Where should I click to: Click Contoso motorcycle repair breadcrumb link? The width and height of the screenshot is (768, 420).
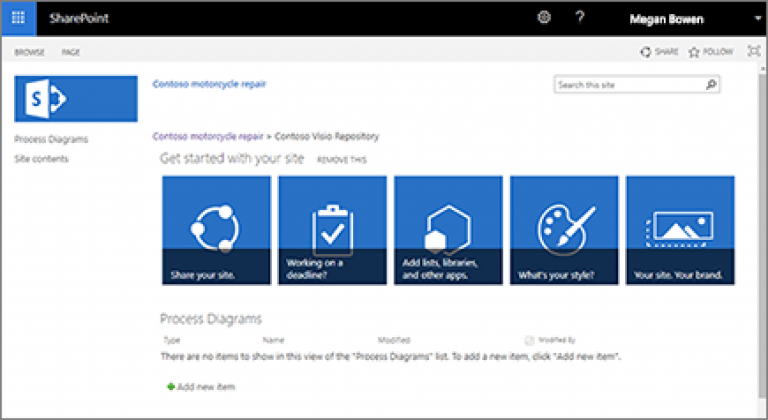click(x=208, y=136)
